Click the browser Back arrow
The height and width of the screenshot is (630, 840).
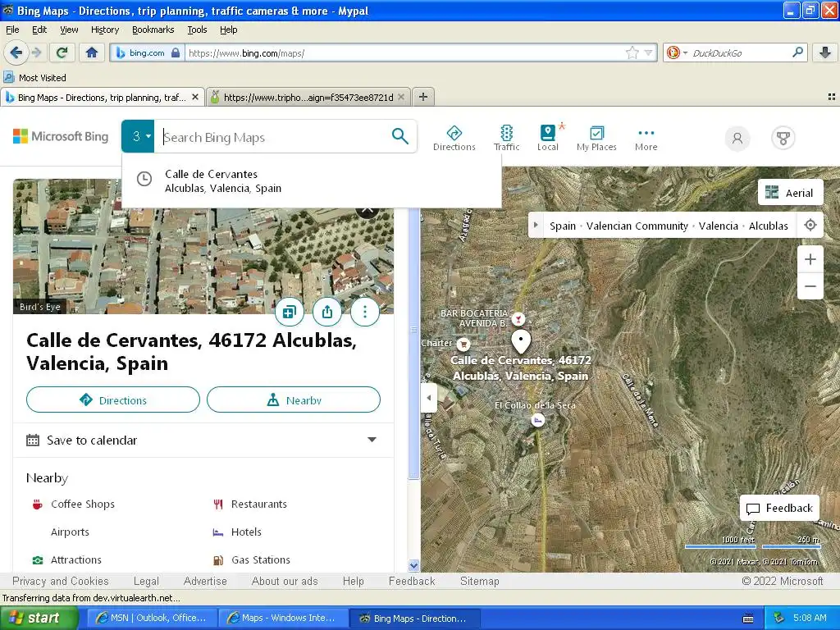[x=16, y=52]
